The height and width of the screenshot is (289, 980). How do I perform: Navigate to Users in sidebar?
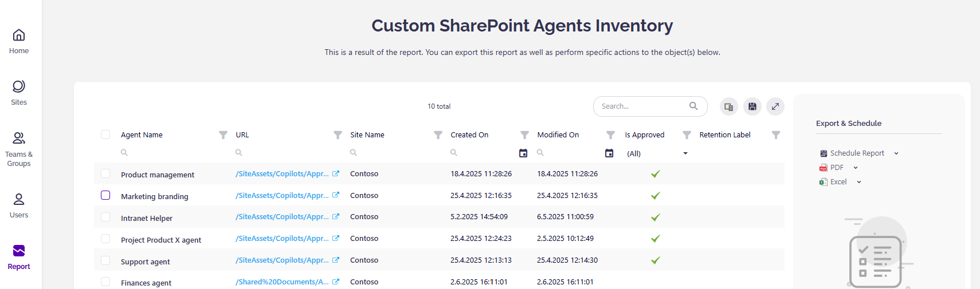(x=19, y=205)
